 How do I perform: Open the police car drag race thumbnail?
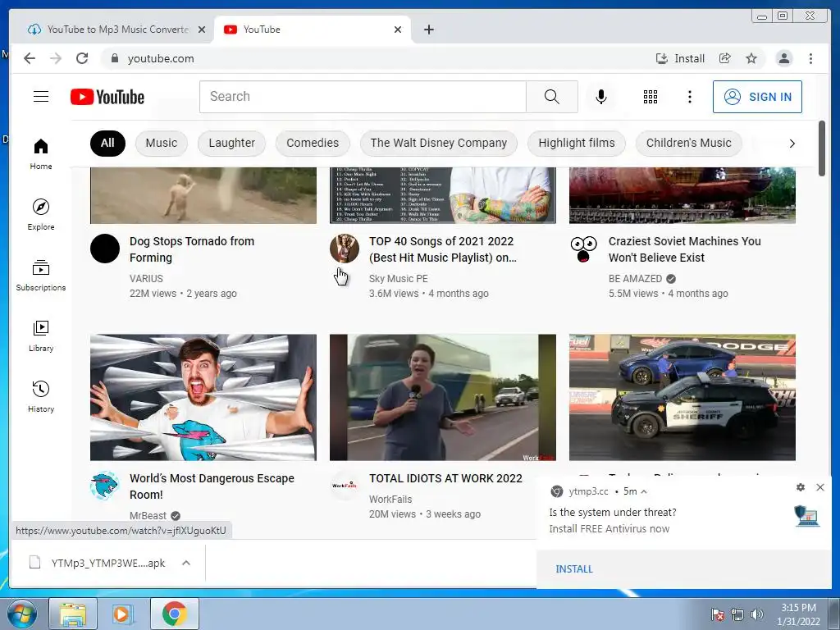[682, 397]
